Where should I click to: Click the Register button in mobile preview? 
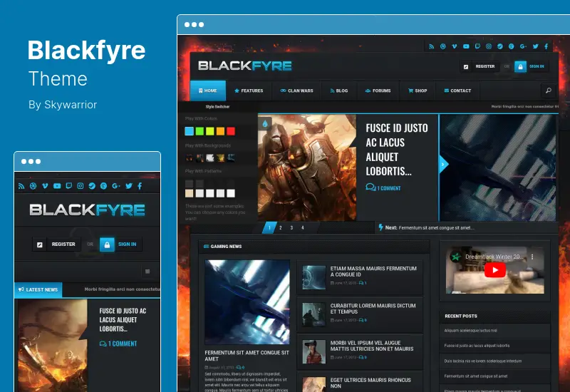(x=58, y=244)
